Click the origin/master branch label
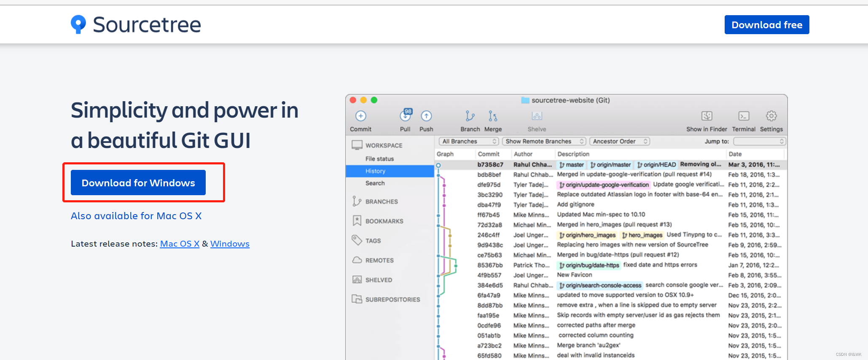Screen dimensions: 868x360 [611, 164]
